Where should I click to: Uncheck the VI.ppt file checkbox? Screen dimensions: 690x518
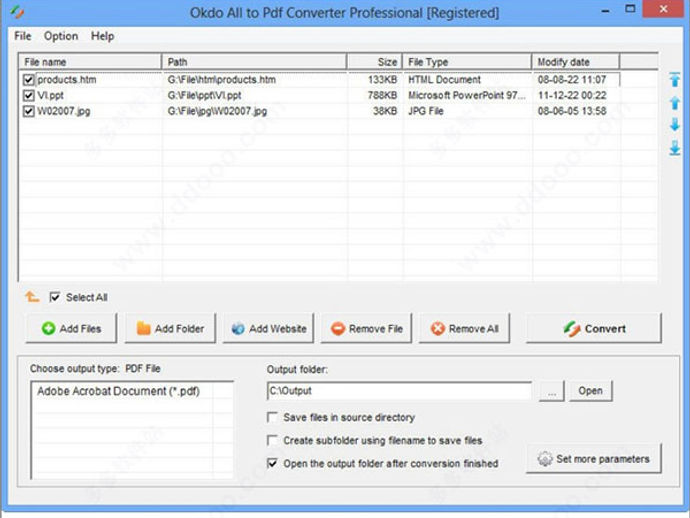[29, 96]
